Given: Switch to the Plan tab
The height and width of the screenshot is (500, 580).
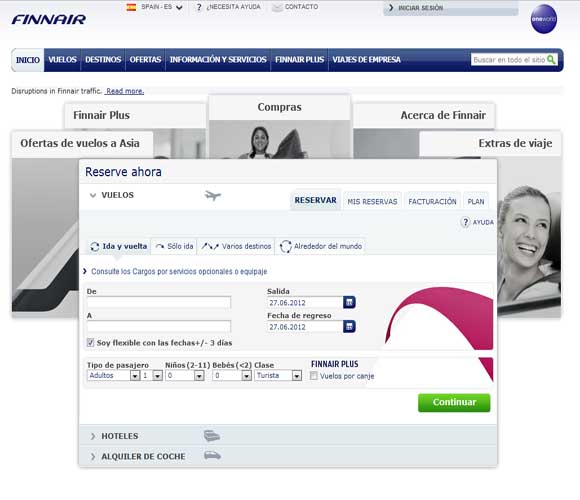Looking at the screenshot, I should [476, 201].
